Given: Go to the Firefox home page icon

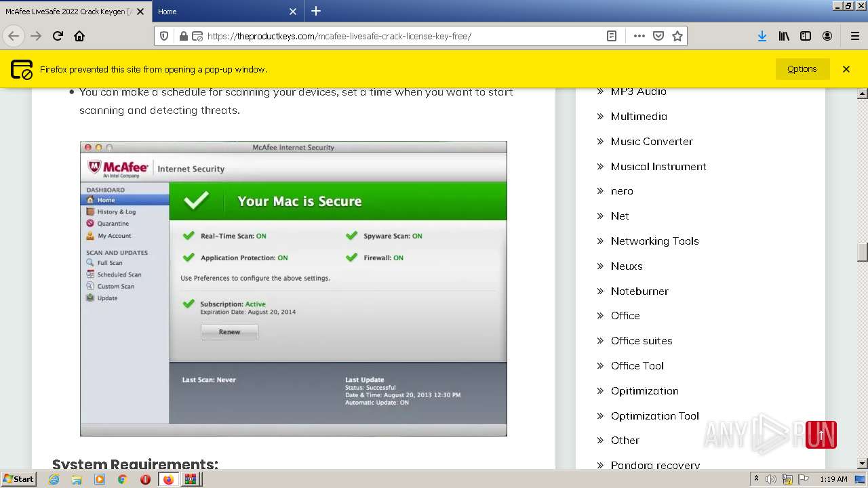Looking at the screenshot, I should click(79, 36).
